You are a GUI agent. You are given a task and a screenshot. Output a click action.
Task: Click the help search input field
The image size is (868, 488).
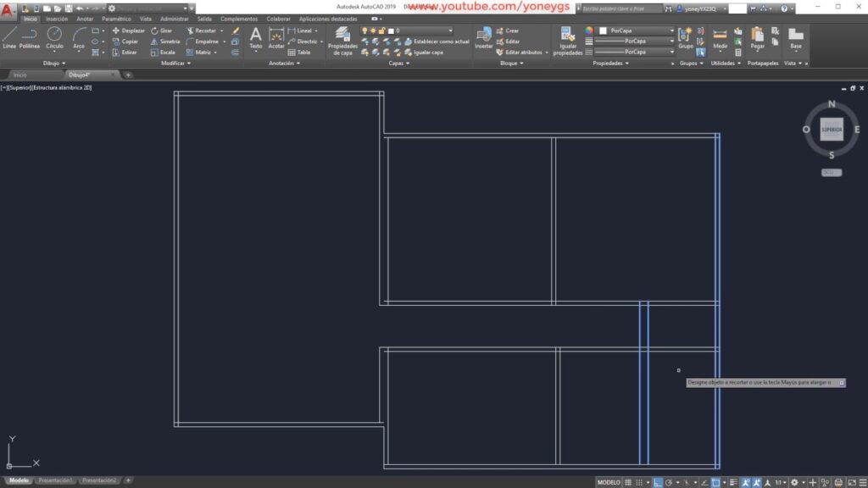point(627,8)
